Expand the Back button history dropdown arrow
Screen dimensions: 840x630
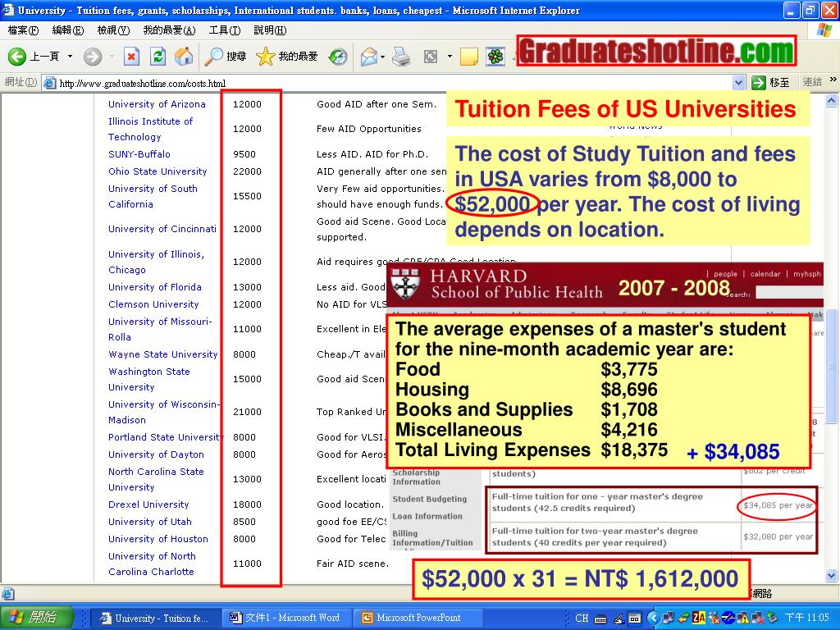pyautogui.click(x=70, y=57)
